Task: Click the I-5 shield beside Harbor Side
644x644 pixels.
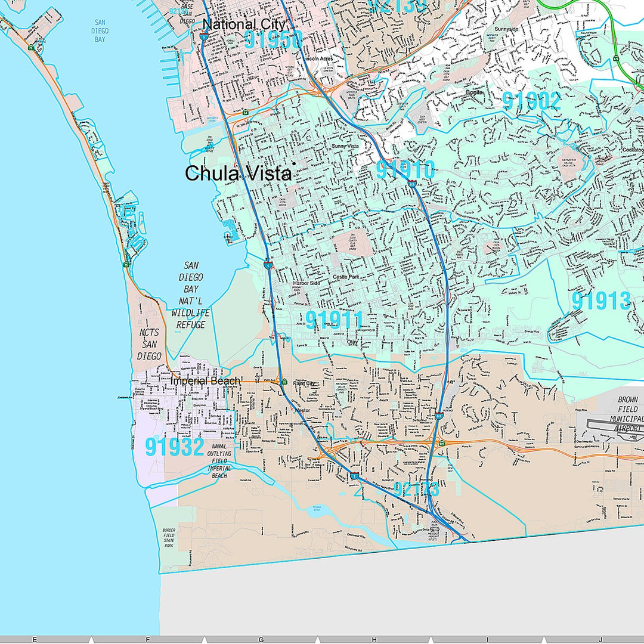Action: (x=268, y=266)
